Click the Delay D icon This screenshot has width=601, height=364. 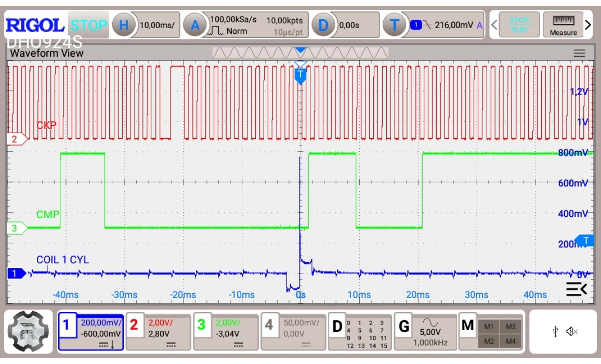coord(323,25)
